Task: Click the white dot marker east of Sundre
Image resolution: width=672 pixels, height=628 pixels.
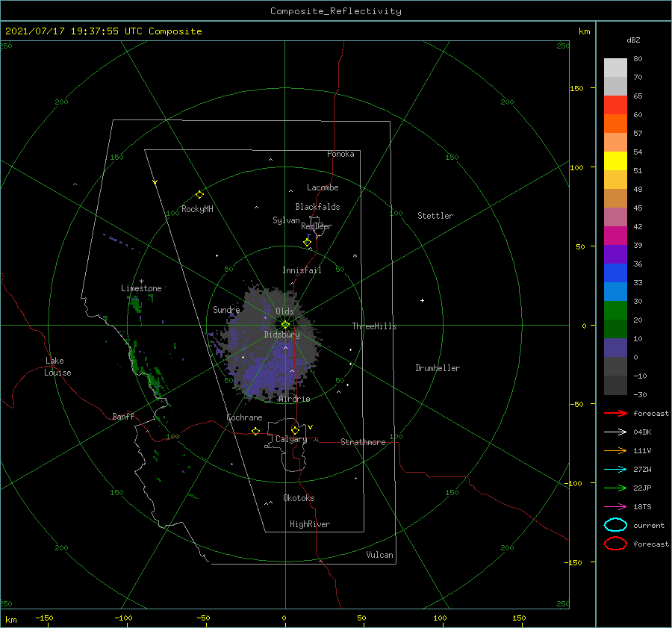Action: (x=265, y=317)
